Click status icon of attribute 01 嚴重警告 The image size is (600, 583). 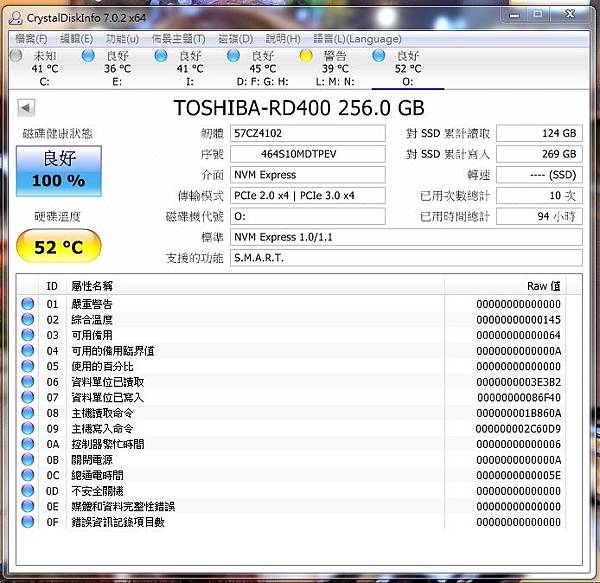click(28, 304)
